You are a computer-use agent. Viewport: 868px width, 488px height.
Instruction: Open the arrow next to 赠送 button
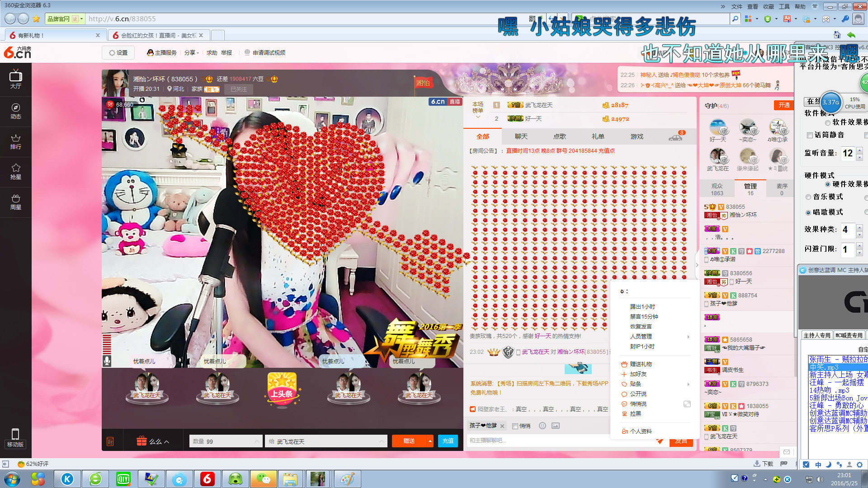pyautogui.click(x=430, y=441)
